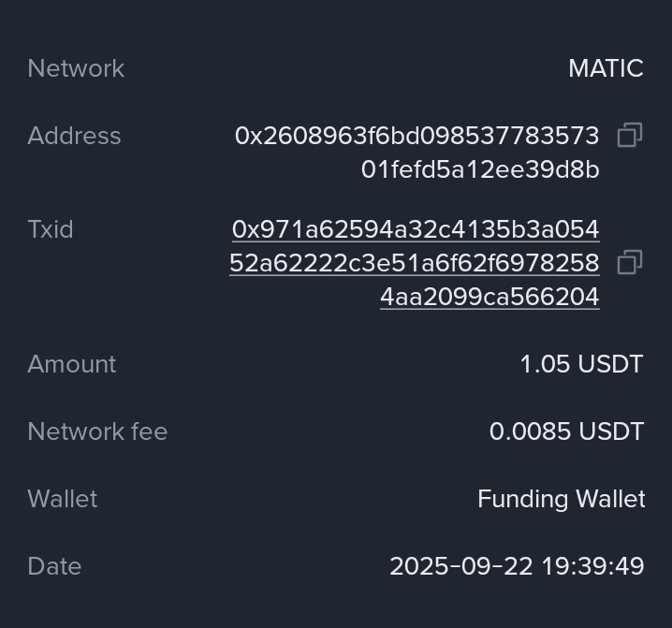Viewport: 672px width, 628px height.
Task: Select address text ending 01fefd5a12ee39d8b
Action: coord(480,169)
